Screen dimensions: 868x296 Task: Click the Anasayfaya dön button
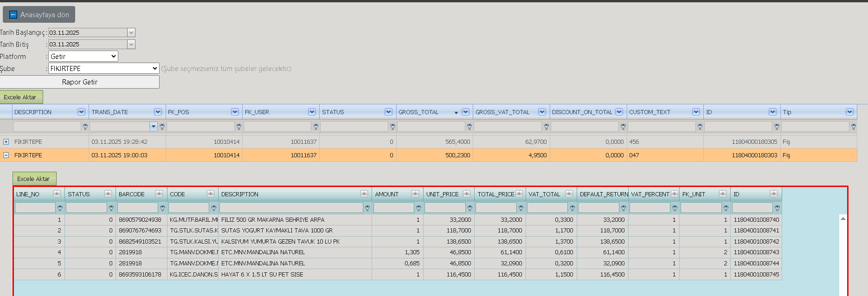click(x=39, y=14)
